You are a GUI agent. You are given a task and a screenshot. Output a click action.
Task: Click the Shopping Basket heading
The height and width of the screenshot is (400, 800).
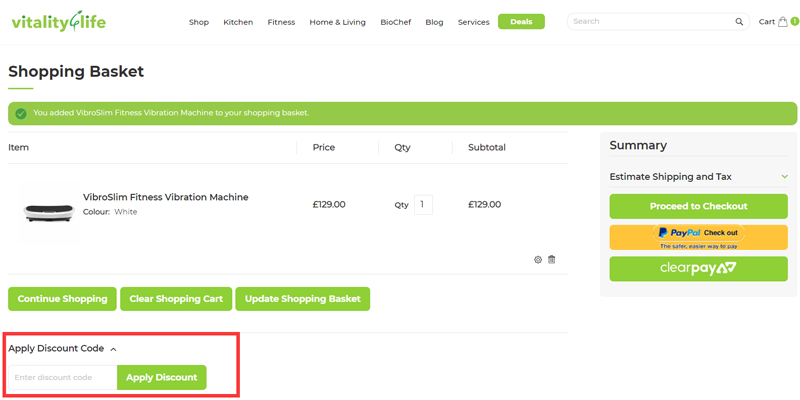click(76, 71)
